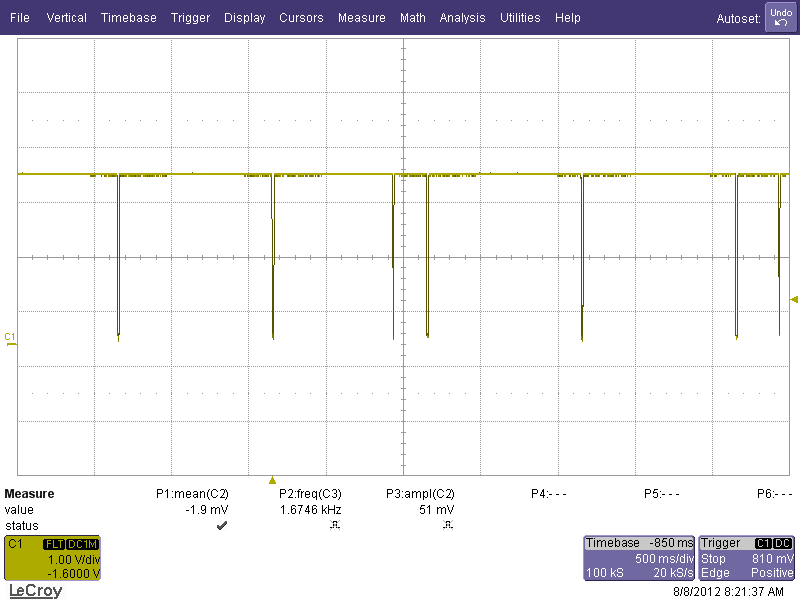Open the Display menu

click(x=244, y=18)
